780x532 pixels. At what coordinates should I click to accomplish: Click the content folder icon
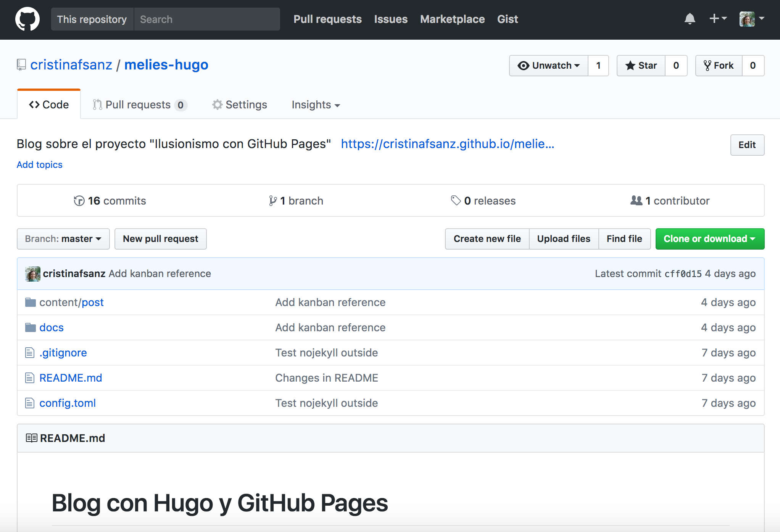[x=30, y=302]
